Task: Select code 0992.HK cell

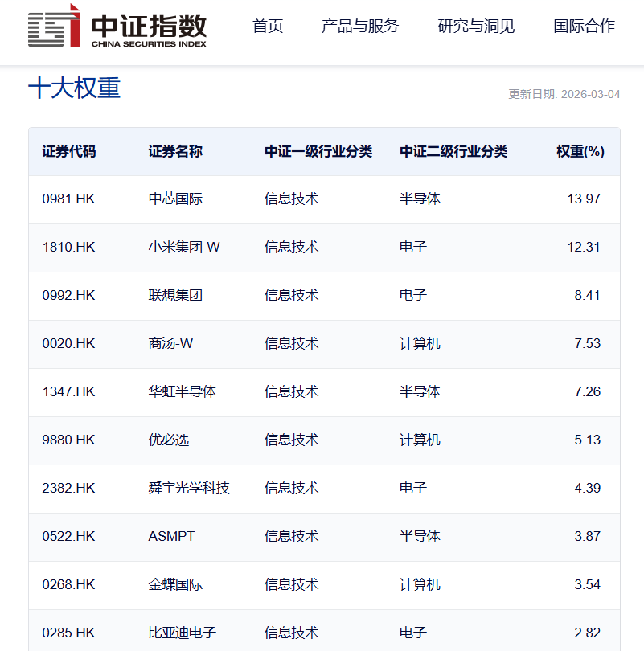Action: pyautogui.click(x=68, y=295)
